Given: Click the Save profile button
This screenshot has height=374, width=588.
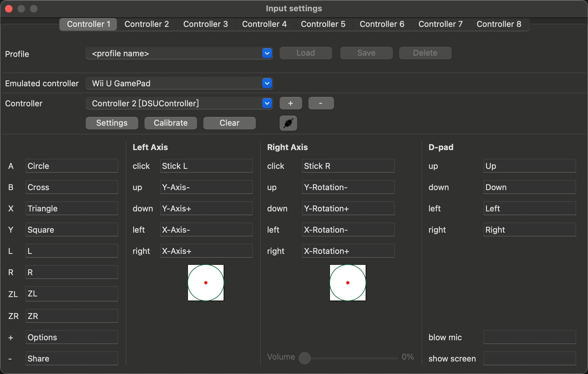Looking at the screenshot, I should tap(366, 53).
